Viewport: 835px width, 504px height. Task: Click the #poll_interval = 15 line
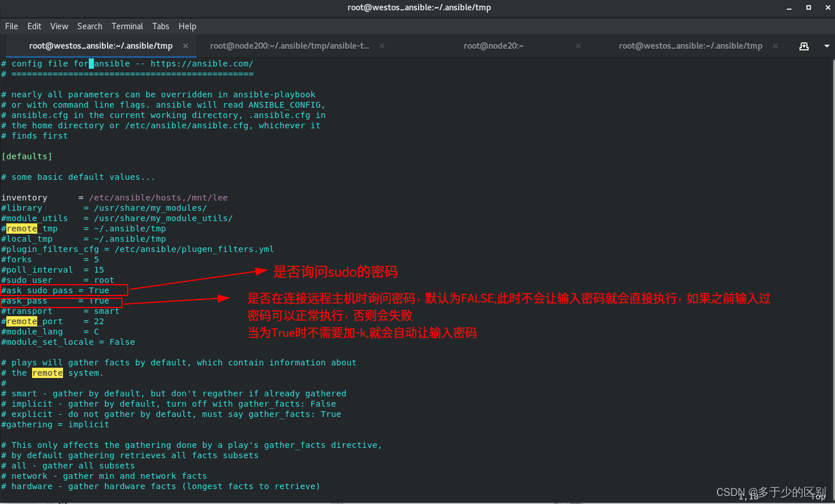pyautogui.click(x=53, y=270)
